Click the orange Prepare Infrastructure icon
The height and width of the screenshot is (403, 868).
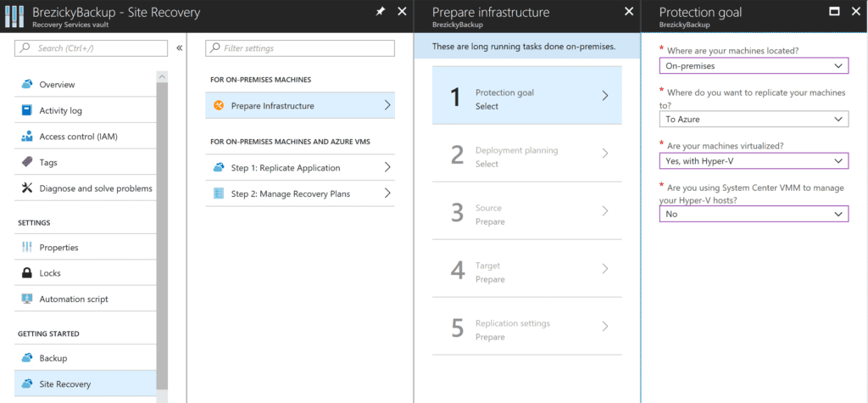(x=219, y=106)
